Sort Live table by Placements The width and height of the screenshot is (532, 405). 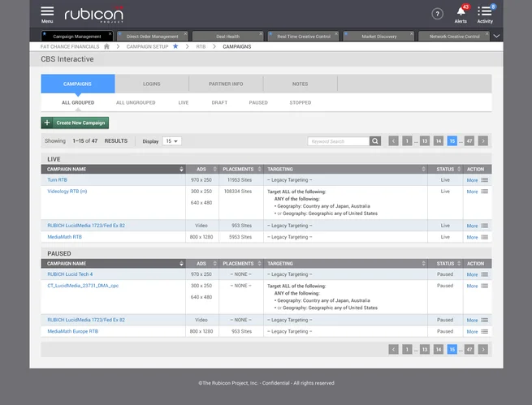click(260, 169)
